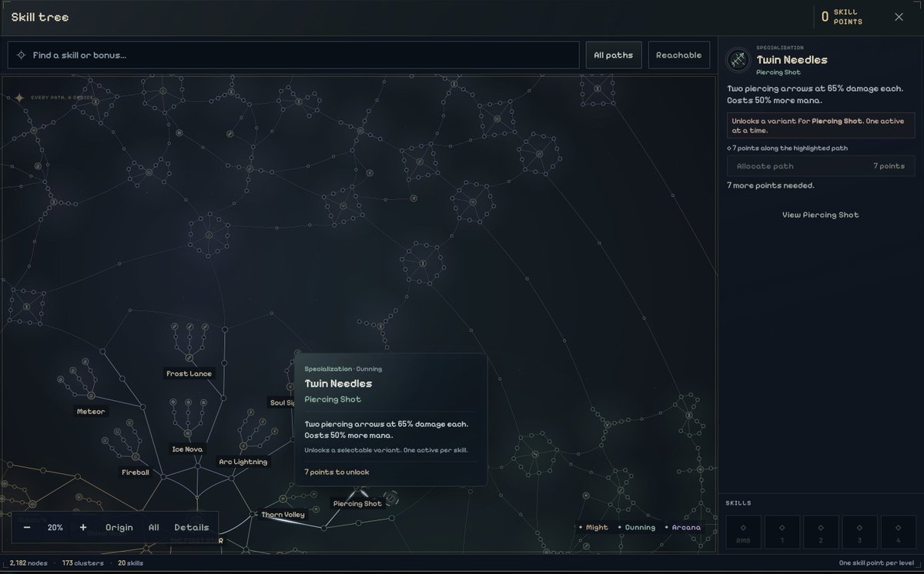Click the Arc Lightning skill node label
This screenshot has height=574, width=924.
(x=243, y=462)
